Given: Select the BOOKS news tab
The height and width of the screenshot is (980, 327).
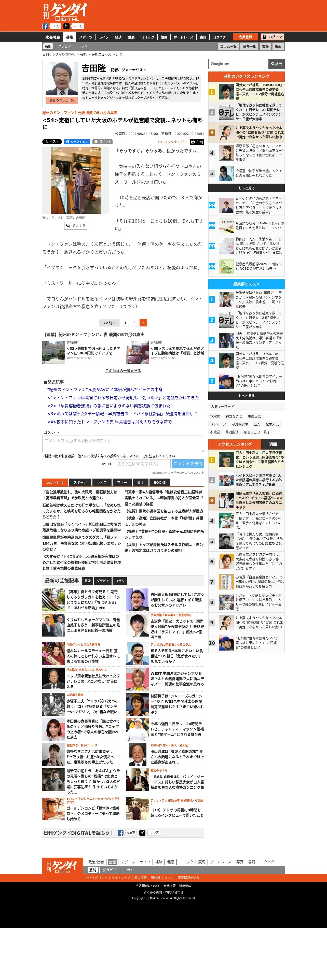Looking at the screenshot, I should click(x=159, y=482).
